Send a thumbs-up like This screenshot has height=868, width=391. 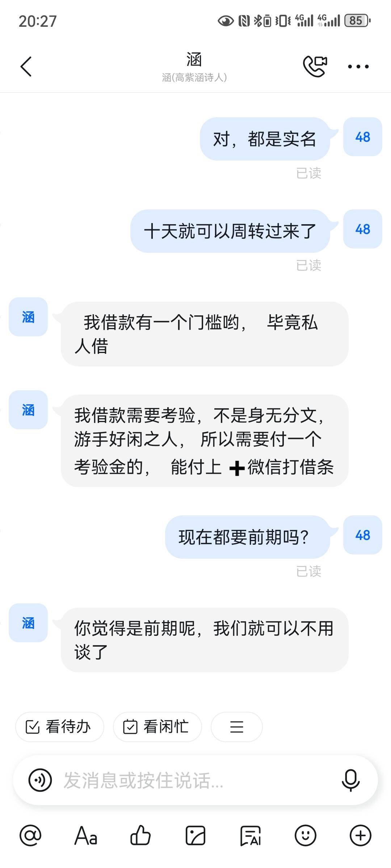(x=140, y=835)
